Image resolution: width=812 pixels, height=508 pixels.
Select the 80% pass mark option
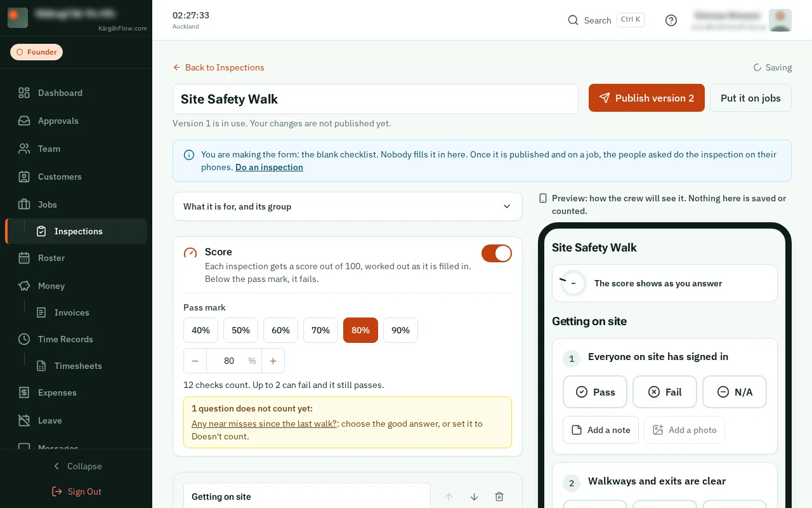(360, 330)
